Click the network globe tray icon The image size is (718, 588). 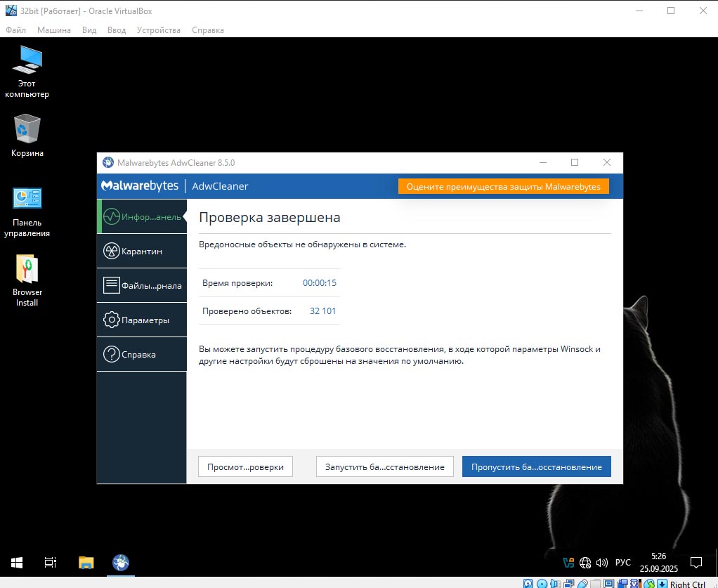click(x=585, y=562)
